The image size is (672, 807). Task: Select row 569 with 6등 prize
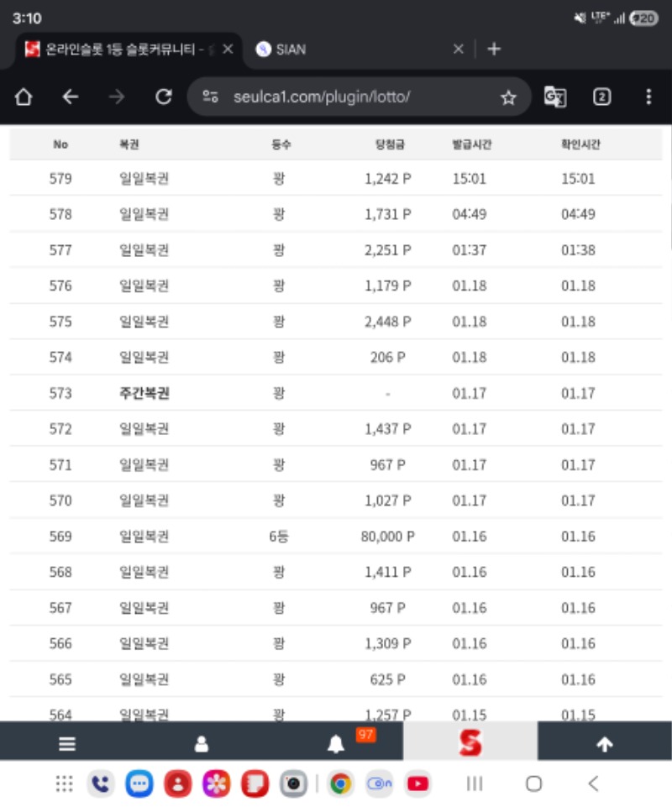coord(336,537)
